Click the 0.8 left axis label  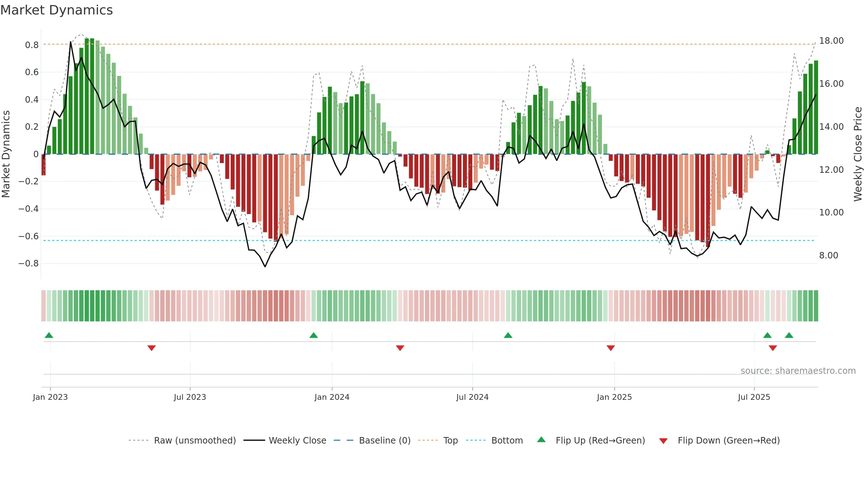click(32, 45)
